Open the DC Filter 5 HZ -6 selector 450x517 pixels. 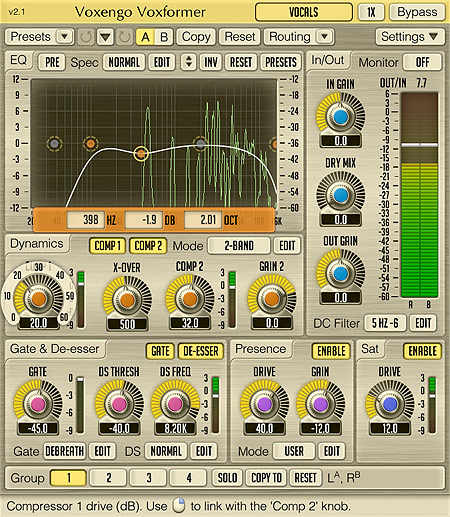pyautogui.click(x=385, y=323)
